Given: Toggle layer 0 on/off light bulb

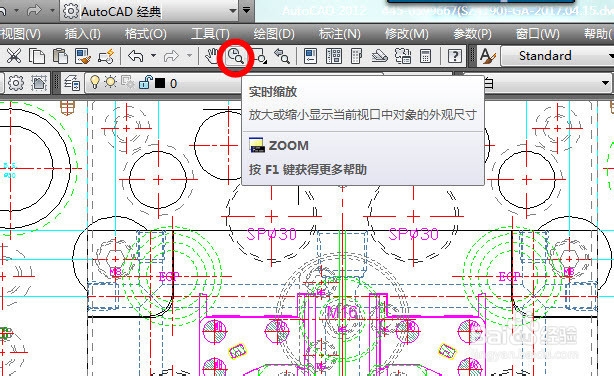Looking at the screenshot, I should (95, 83).
